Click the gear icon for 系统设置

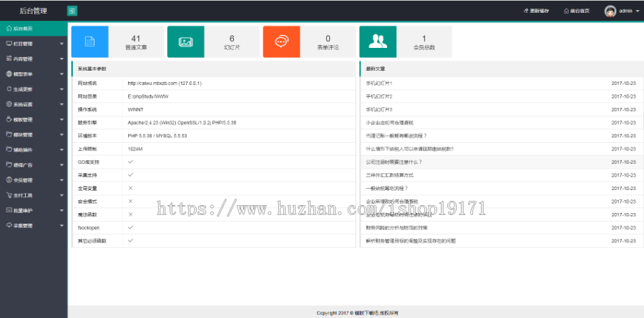pos(9,104)
